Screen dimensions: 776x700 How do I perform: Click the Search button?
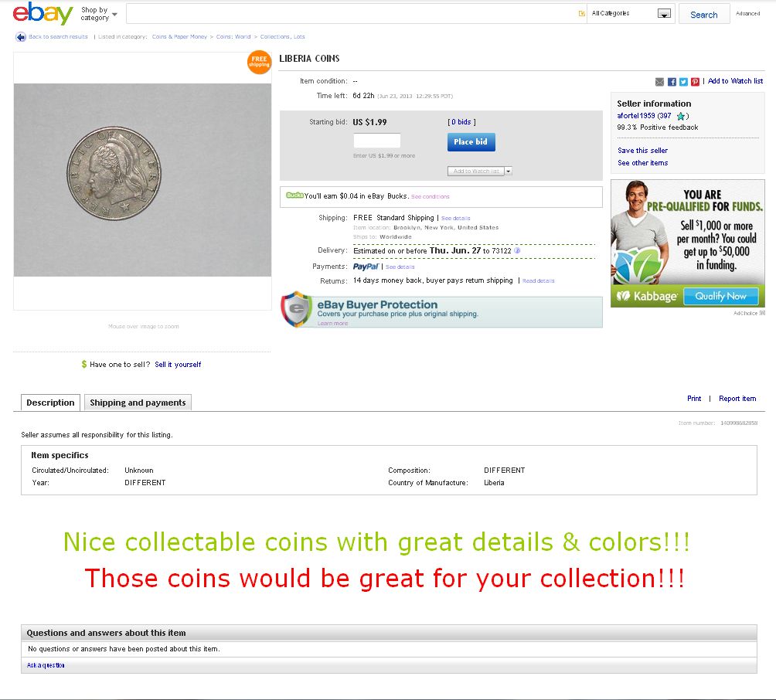point(704,14)
